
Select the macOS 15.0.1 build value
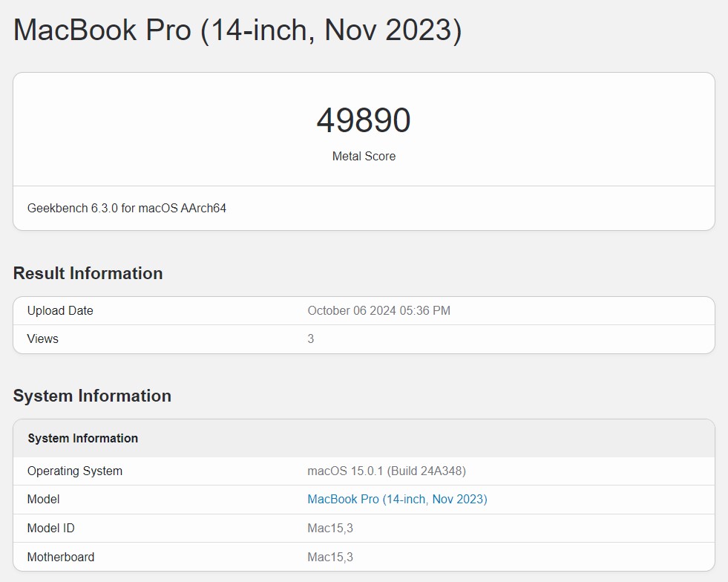pos(387,471)
